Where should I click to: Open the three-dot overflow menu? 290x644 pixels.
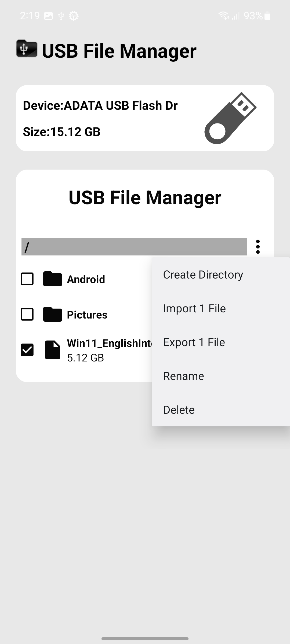click(x=258, y=247)
